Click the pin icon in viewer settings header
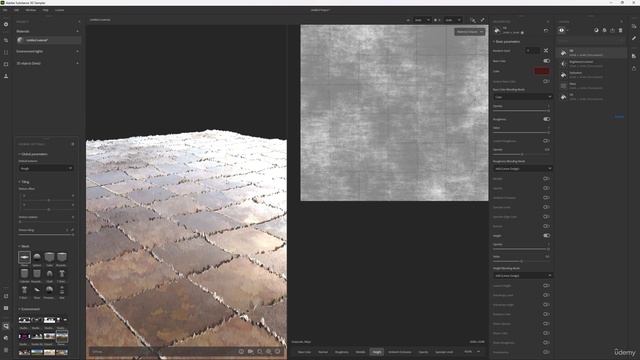 73,144
